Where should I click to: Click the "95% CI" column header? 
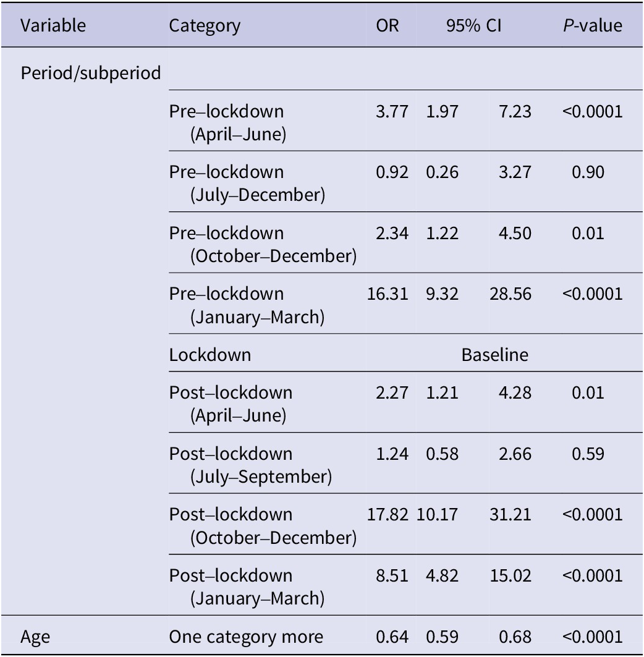[475, 26]
